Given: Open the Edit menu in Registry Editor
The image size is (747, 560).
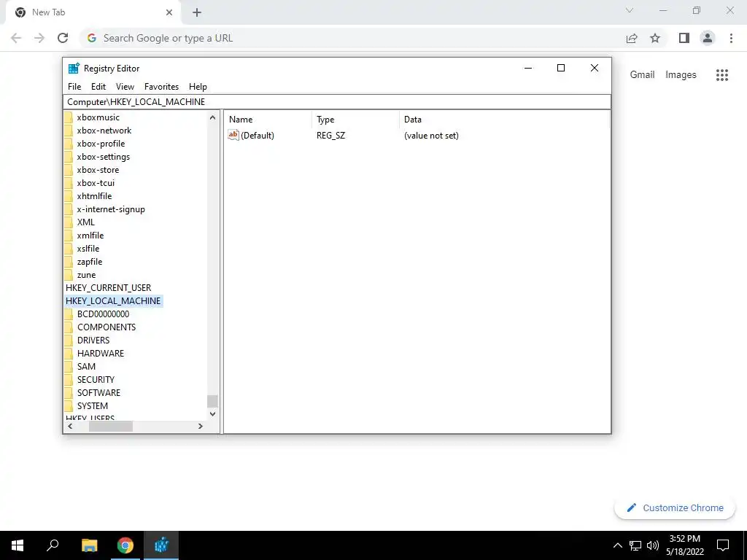Looking at the screenshot, I should click(x=98, y=87).
